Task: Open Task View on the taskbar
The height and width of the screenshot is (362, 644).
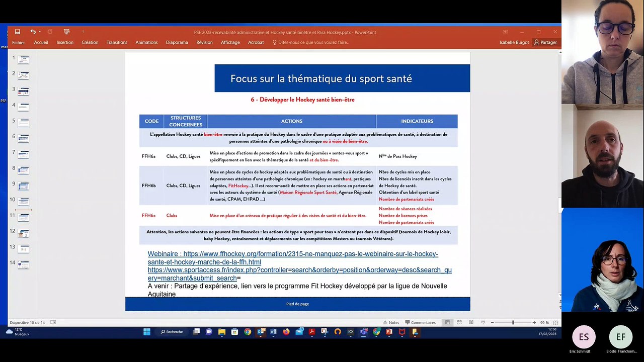Action: [x=196, y=332]
